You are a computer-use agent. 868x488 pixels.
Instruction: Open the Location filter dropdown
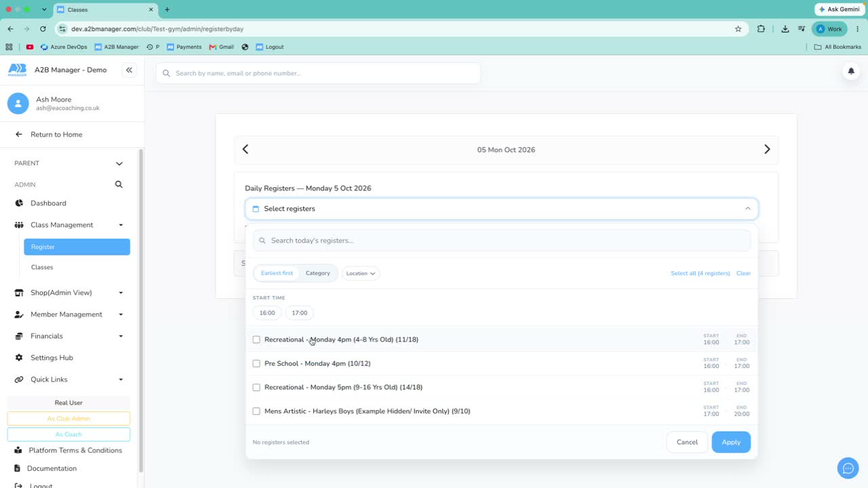tap(361, 273)
